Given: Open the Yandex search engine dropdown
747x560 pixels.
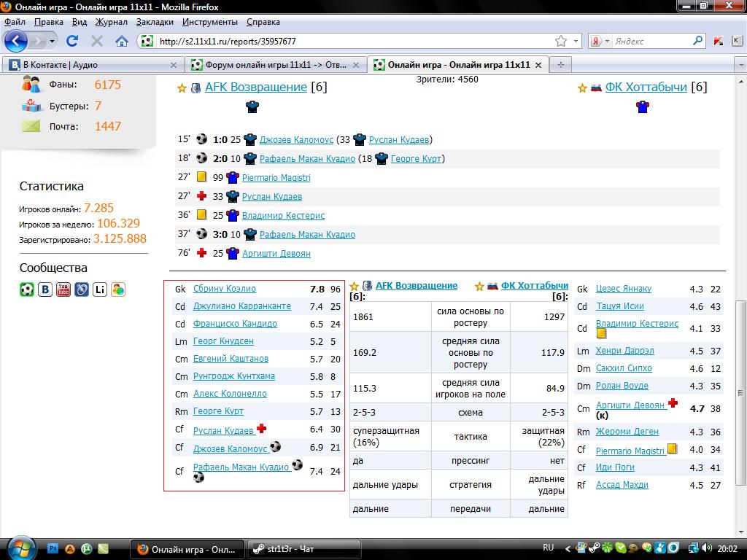Looking at the screenshot, I should point(600,41).
